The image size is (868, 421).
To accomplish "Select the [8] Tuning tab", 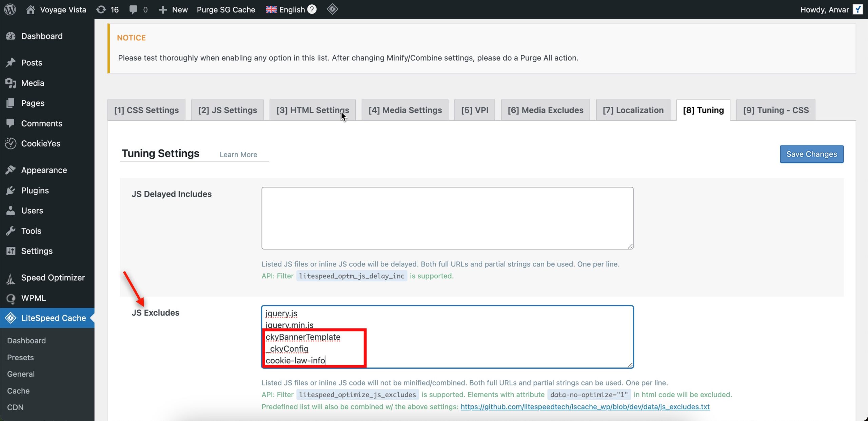I will pyautogui.click(x=703, y=110).
